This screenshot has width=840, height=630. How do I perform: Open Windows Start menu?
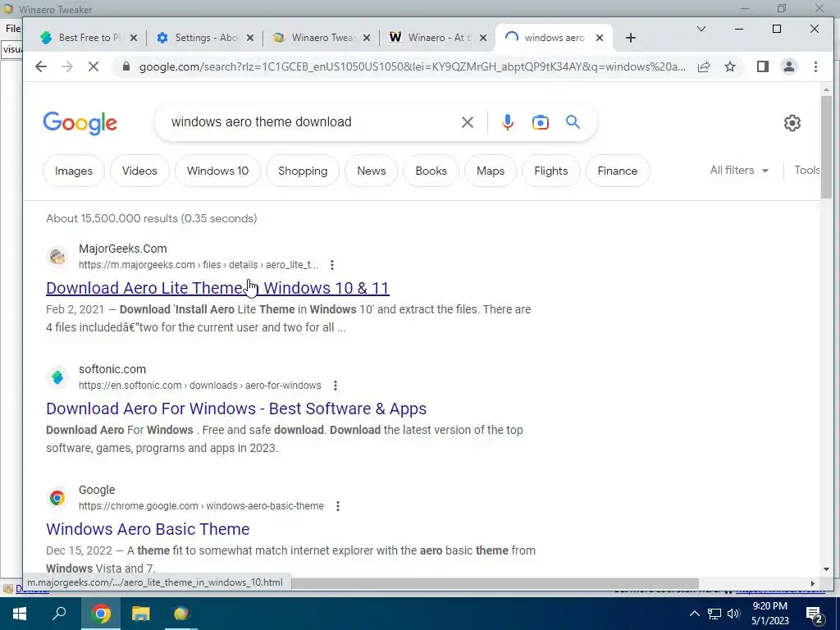(x=20, y=614)
